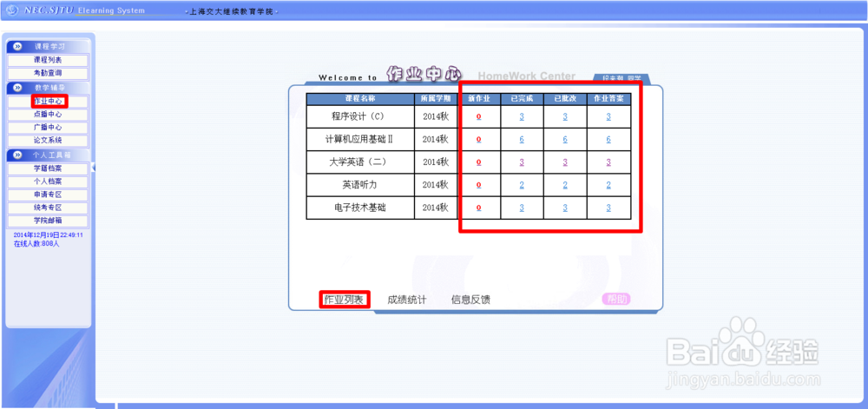
Task: Collapse the 教学辅导 section arrow icon
Action: pyautogui.click(x=17, y=88)
